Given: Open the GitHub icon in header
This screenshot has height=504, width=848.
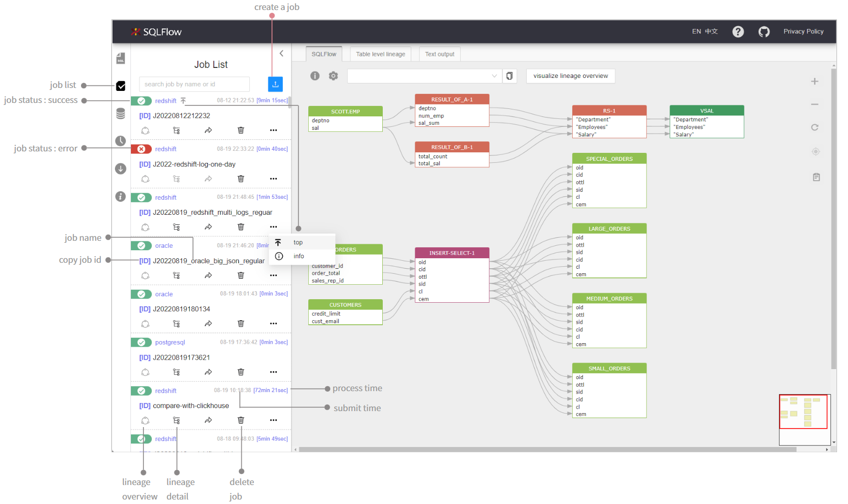Looking at the screenshot, I should [x=764, y=31].
